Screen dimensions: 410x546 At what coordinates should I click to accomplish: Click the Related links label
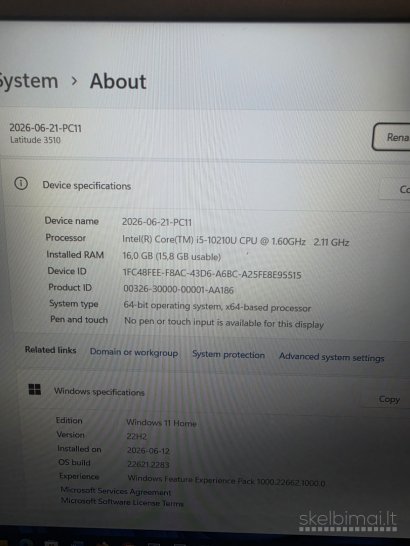[x=51, y=350]
